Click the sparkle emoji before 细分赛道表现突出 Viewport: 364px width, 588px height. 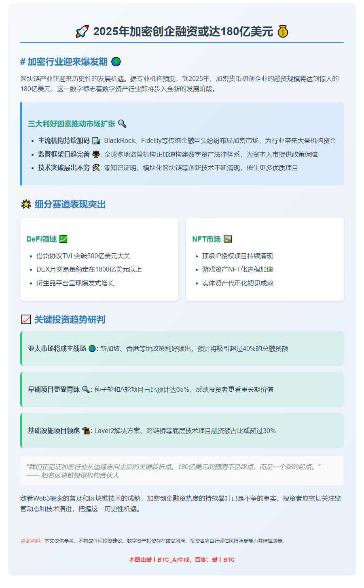click(x=26, y=204)
